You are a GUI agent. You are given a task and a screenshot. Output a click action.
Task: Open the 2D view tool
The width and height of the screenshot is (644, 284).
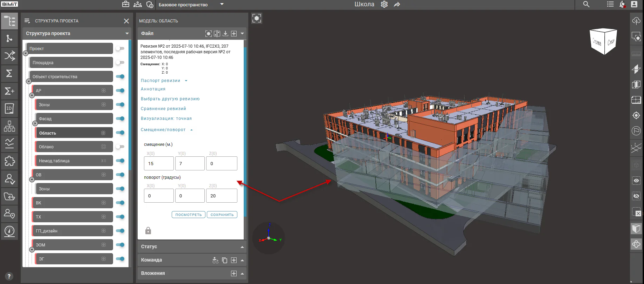click(9, 109)
